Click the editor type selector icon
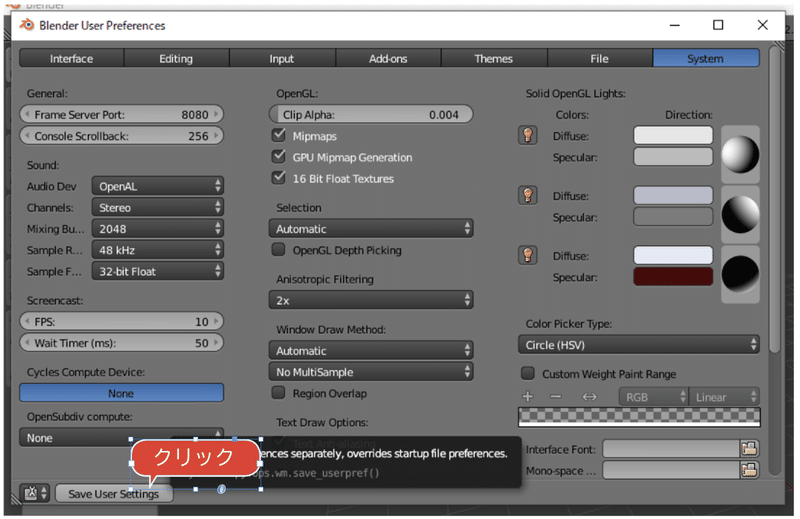The image size is (800, 519). point(35,493)
